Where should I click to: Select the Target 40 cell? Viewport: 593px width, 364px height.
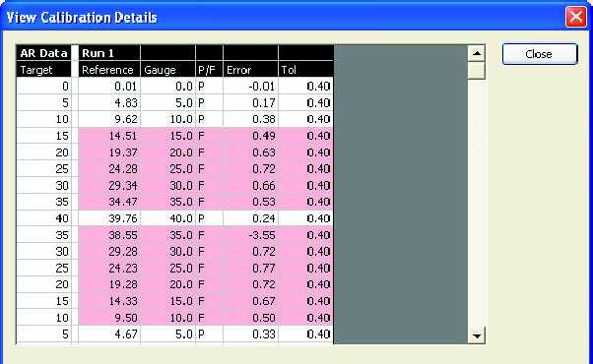[x=43, y=218]
